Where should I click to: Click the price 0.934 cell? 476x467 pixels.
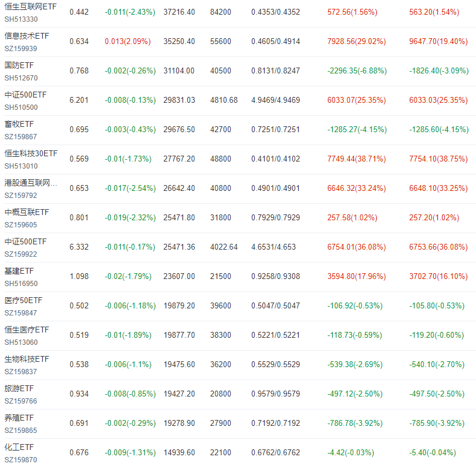79,394
